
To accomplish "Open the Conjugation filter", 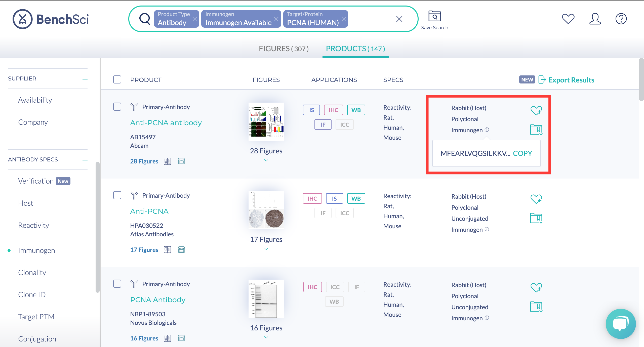I will [37, 339].
